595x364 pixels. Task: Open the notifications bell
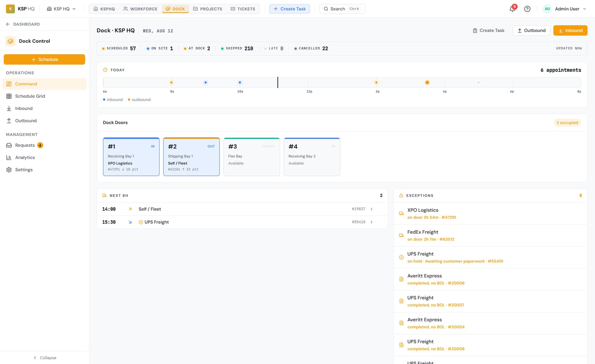coord(512,9)
